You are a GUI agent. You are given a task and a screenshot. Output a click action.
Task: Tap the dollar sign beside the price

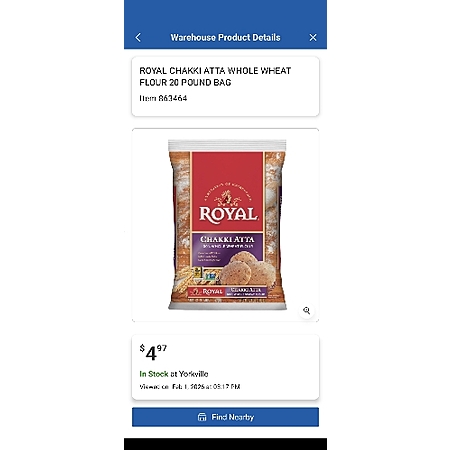click(142, 348)
